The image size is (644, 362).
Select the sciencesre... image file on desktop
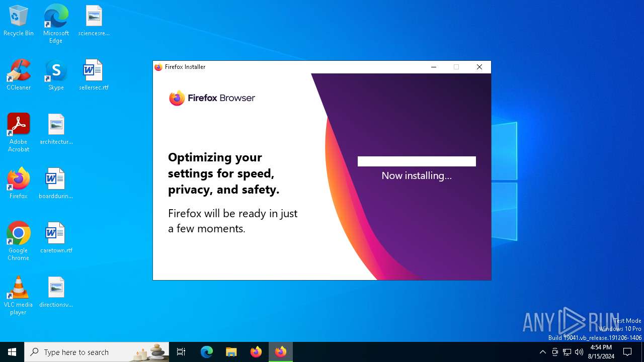click(x=94, y=21)
